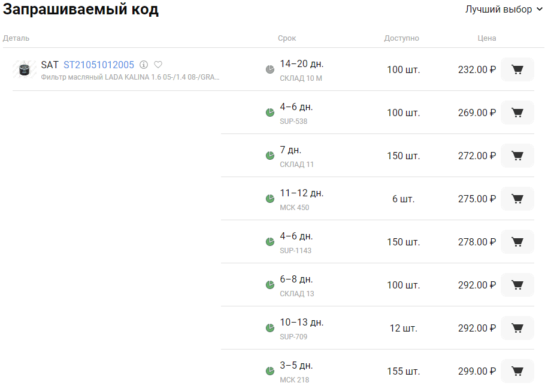
Task: Click the green delivery statistics icon for МСК 218
Action: click(x=270, y=371)
